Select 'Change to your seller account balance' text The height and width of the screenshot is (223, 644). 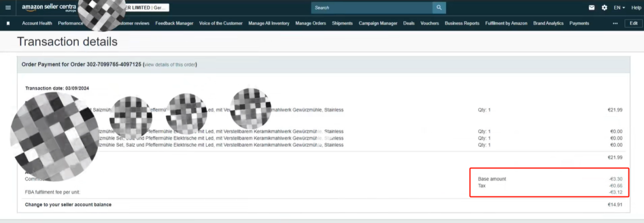click(x=68, y=205)
